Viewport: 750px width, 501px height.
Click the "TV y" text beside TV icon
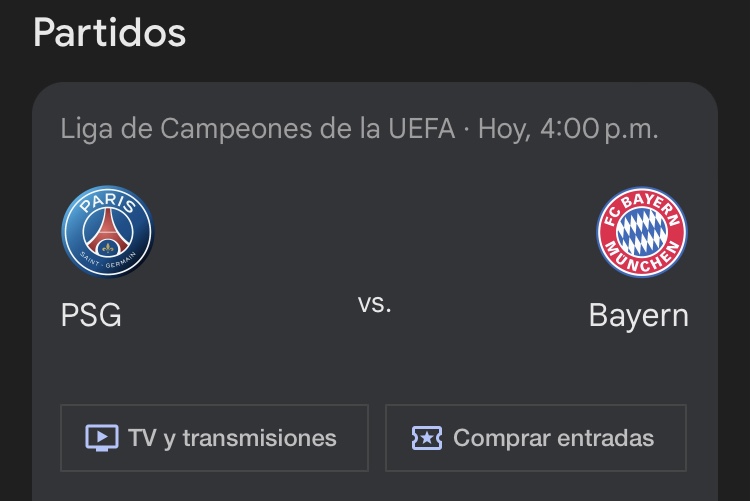pyautogui.click(x=151, y=438)
